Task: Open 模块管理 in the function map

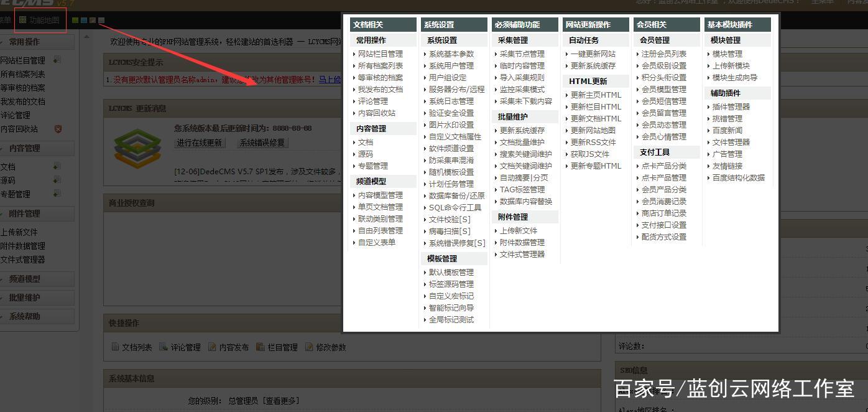Action: tap(727, 54)
